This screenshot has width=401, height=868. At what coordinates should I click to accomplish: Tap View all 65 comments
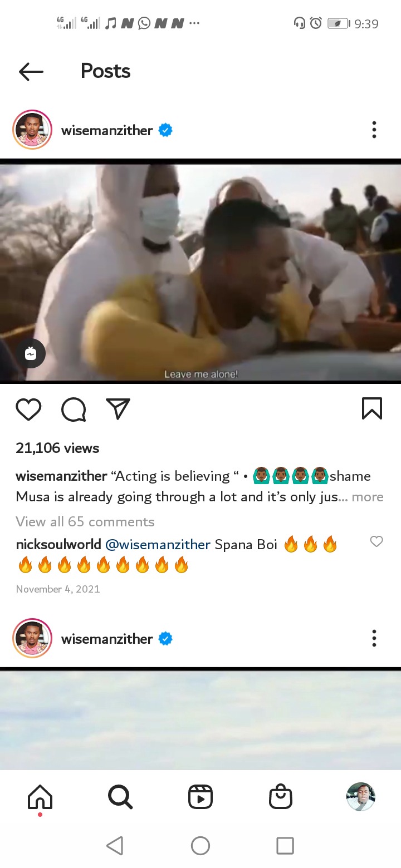click(x=85, y=522)
